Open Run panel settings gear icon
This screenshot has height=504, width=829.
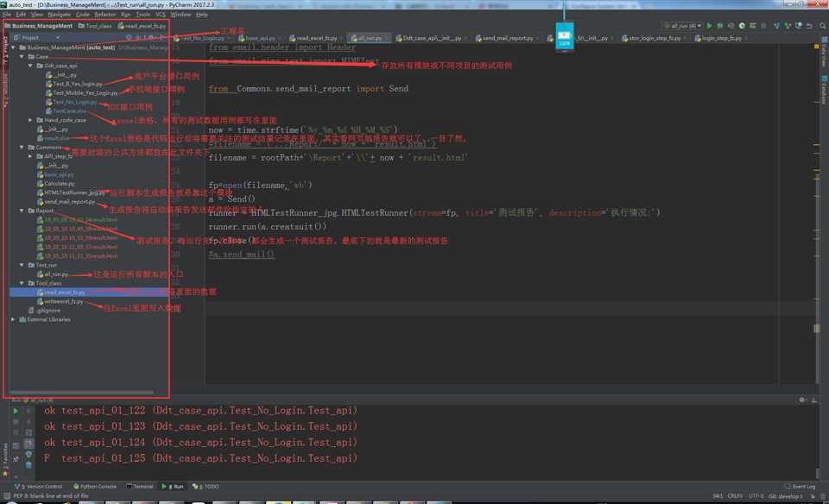(802, 400)
